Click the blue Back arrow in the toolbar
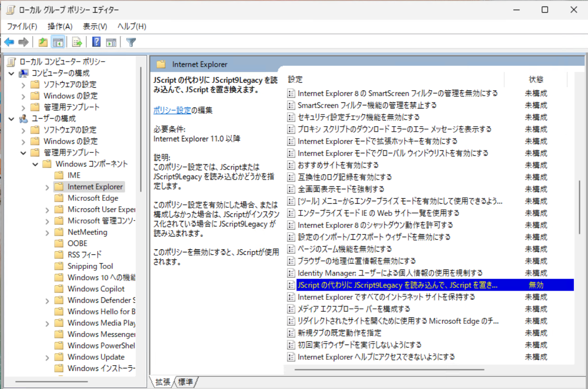The image size is (588, 389). point(10,42)
